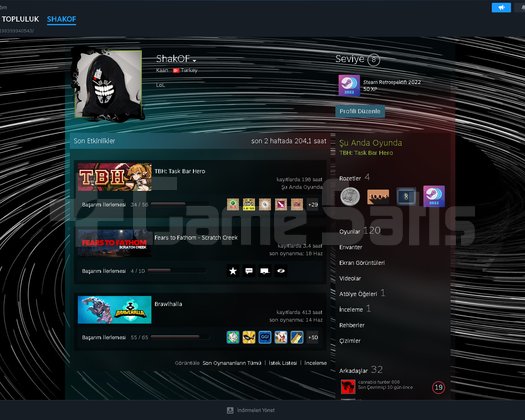Expand the ShakOF name history dropdown arrow
This screenshot has width=525, height=420.
(x=194, y=61)
